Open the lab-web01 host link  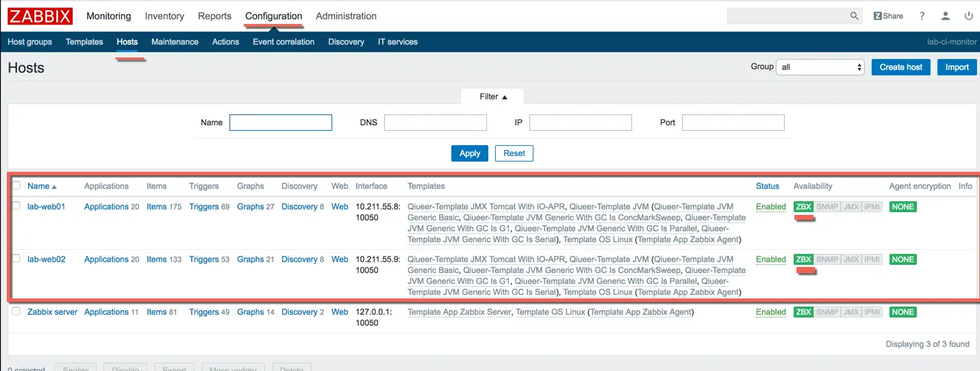pyautogui.click(x=46, y=207)
